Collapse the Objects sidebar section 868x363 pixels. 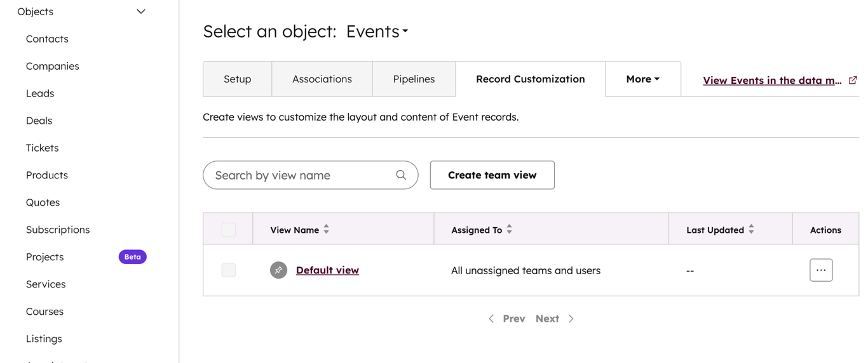coord(141,11)
